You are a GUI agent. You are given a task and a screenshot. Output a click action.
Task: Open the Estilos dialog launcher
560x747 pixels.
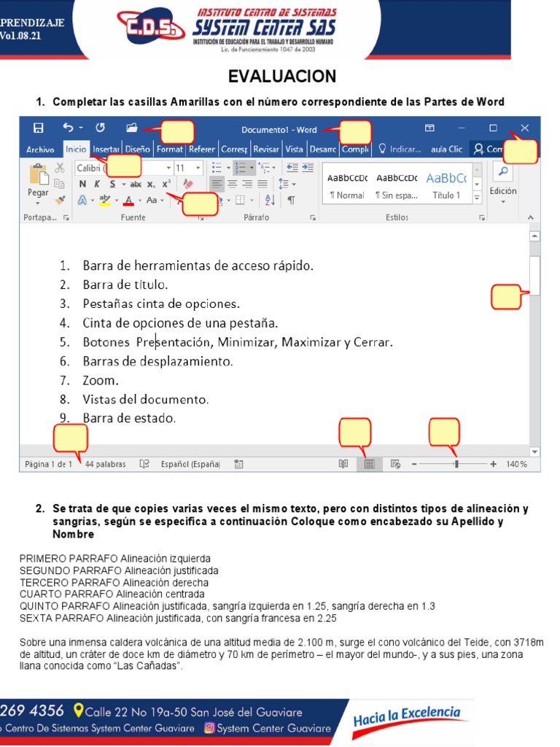(482, 217)
